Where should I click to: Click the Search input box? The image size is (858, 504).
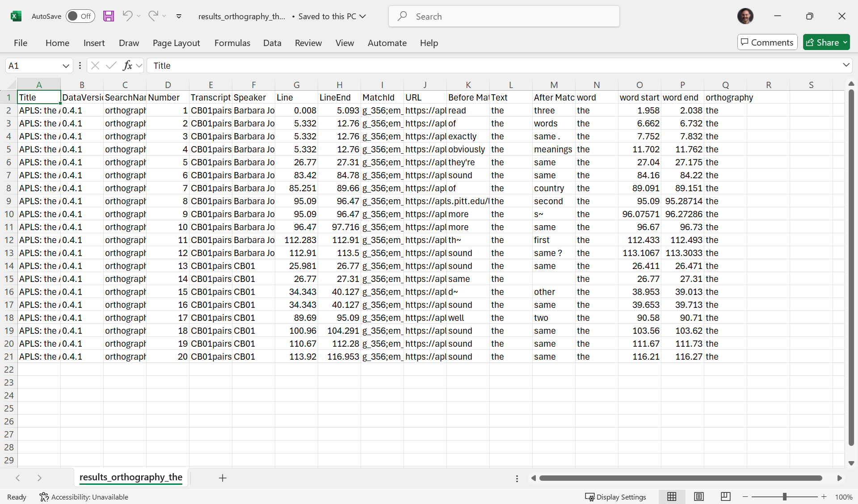coord(504,17)
